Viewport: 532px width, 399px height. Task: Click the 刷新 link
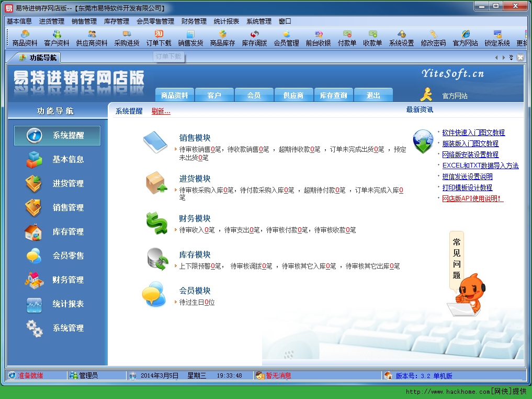pyautogui.click(x=161, y=111)
